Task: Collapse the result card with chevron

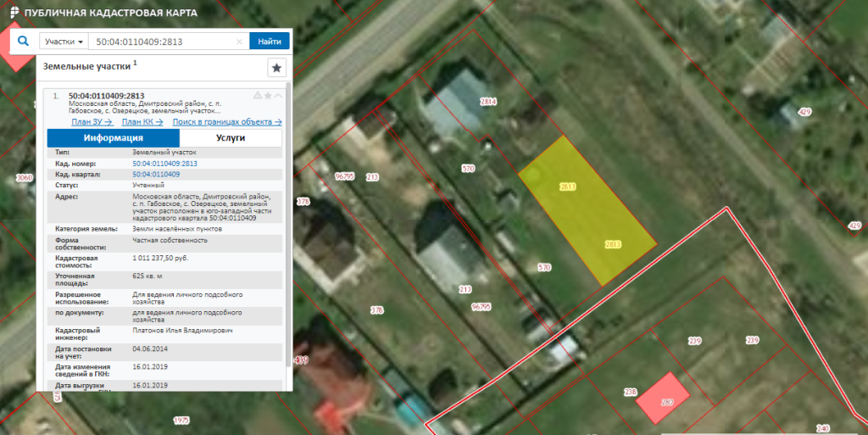Action: 278,96
